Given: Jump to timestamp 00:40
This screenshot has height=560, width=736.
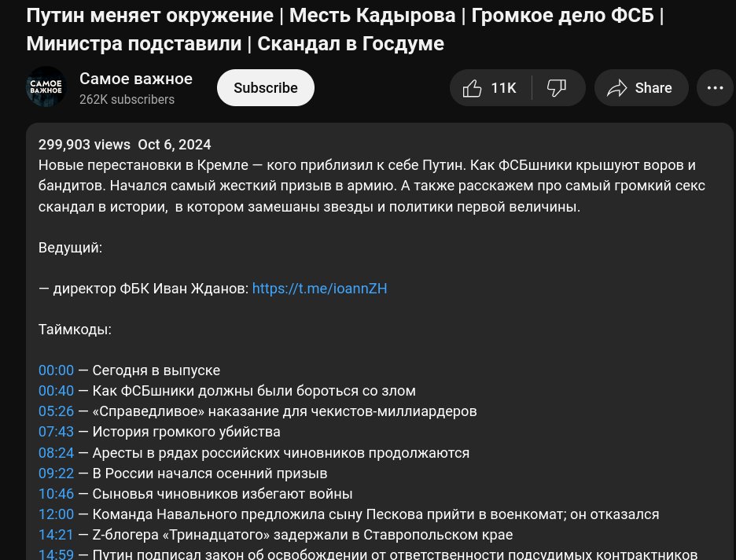Looking at the screenshot, I should pos(56,391).
